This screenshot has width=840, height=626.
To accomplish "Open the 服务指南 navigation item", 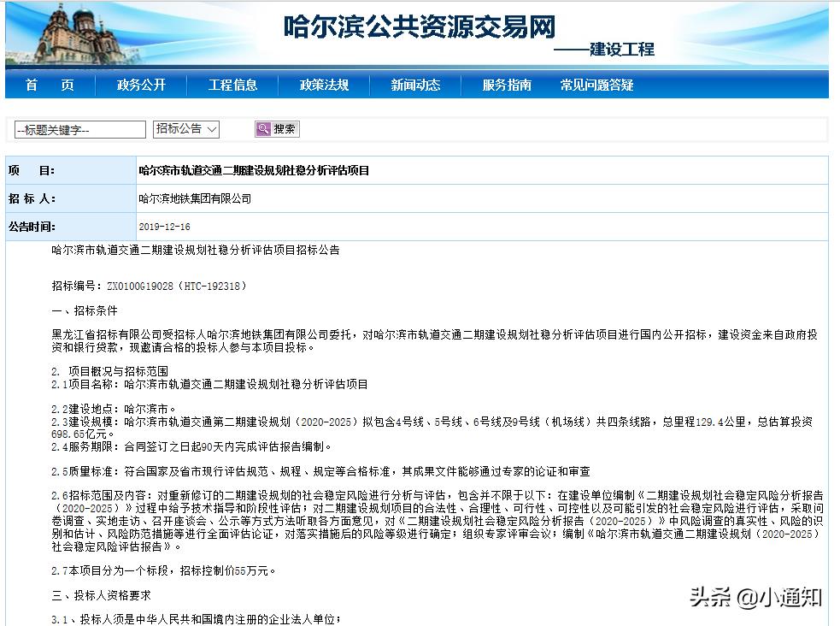I will click(x=507, y=85).
